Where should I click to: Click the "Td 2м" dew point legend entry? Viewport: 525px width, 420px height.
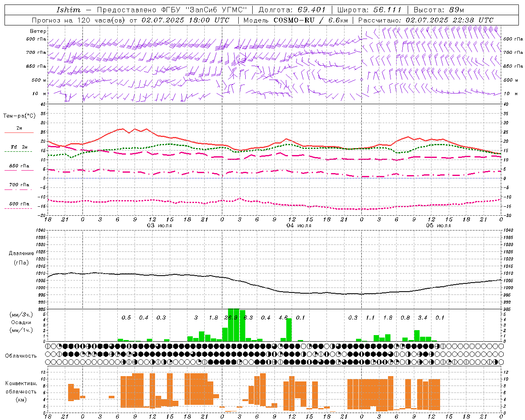pyautogui.click(x=19, y=147)
